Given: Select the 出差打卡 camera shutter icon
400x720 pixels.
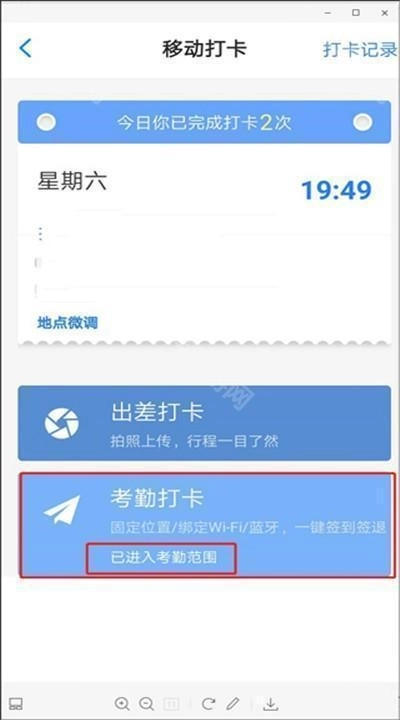Looking at the screenshot, I should (x=62, y=423).
